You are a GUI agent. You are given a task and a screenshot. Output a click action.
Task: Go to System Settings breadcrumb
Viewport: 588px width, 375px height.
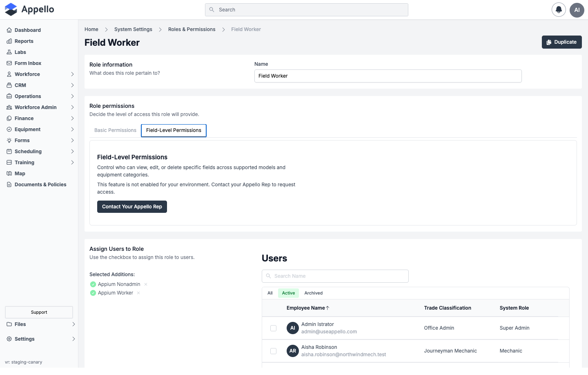[133, 29]
